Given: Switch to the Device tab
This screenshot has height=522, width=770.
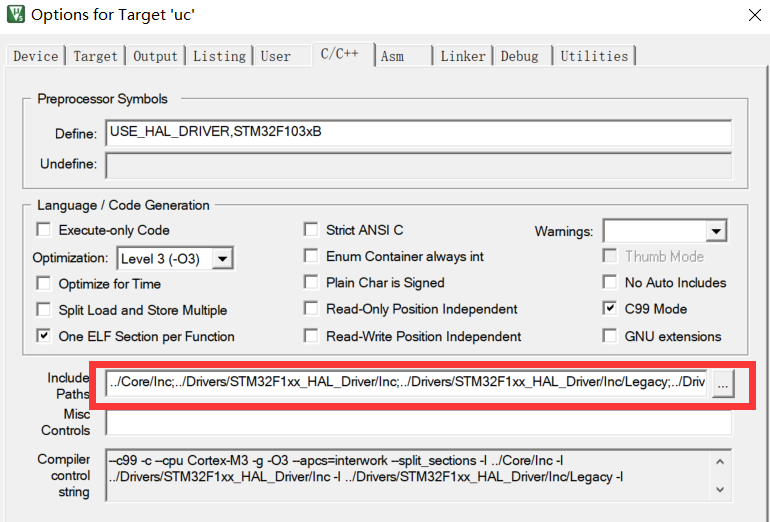Looking at the screenshot, I should pyautogui.click(x=36, y=56).
